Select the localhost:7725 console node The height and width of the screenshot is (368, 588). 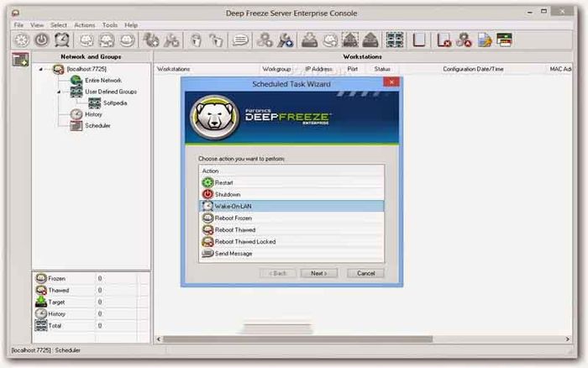[x=87, y=69]
